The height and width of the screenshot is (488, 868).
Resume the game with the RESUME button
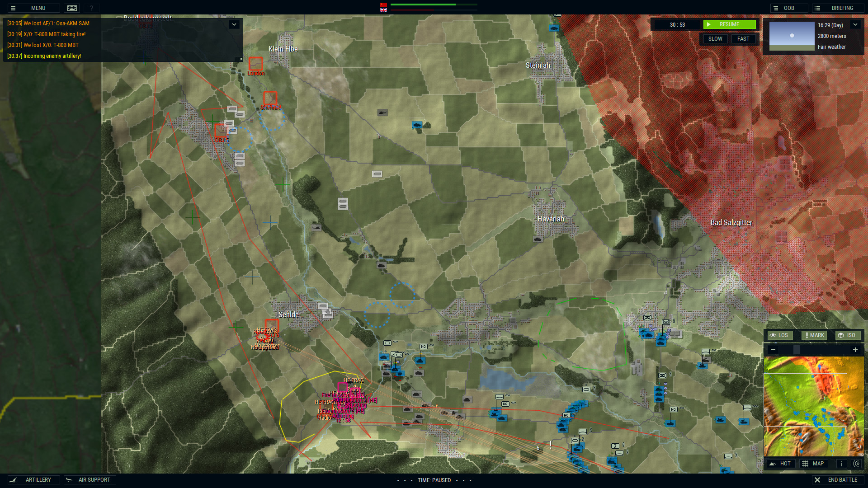pyautogui.click(x=729, y=24)
